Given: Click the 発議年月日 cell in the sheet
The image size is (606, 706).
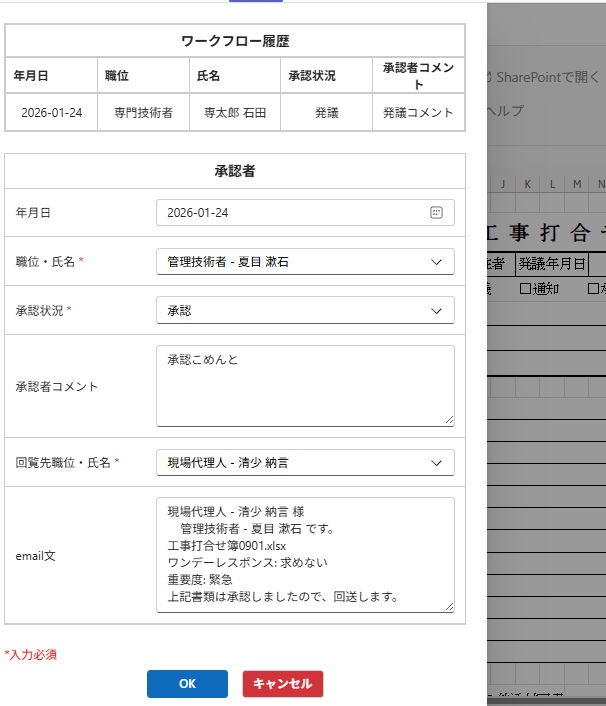Looking at the screenshot, I should click(x=551, y=264).
